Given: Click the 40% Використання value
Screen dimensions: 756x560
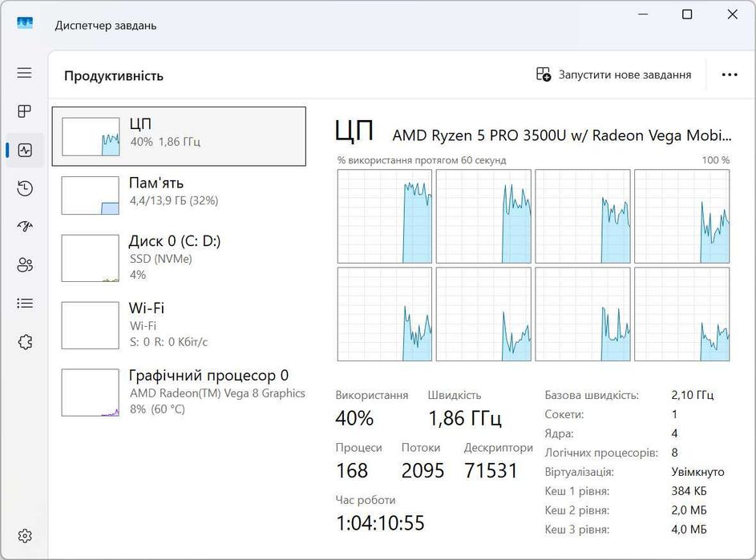Looking at the screenshot, I should (x=354, y=418).
